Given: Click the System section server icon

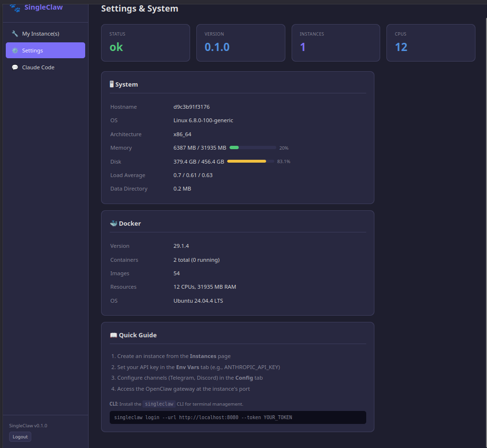Looking at the screenshot, I should click(x=112, y=84).
